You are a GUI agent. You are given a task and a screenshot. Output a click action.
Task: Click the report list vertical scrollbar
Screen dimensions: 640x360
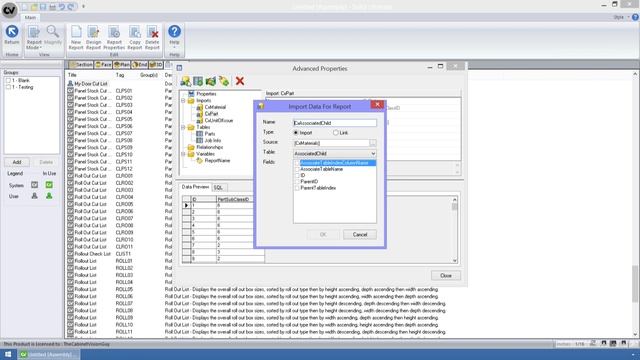(635, 204)
